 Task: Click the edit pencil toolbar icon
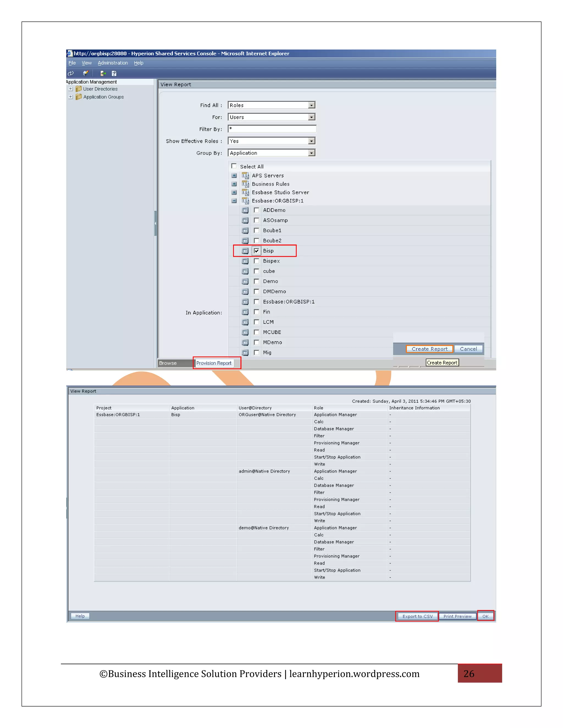point(86,73)
